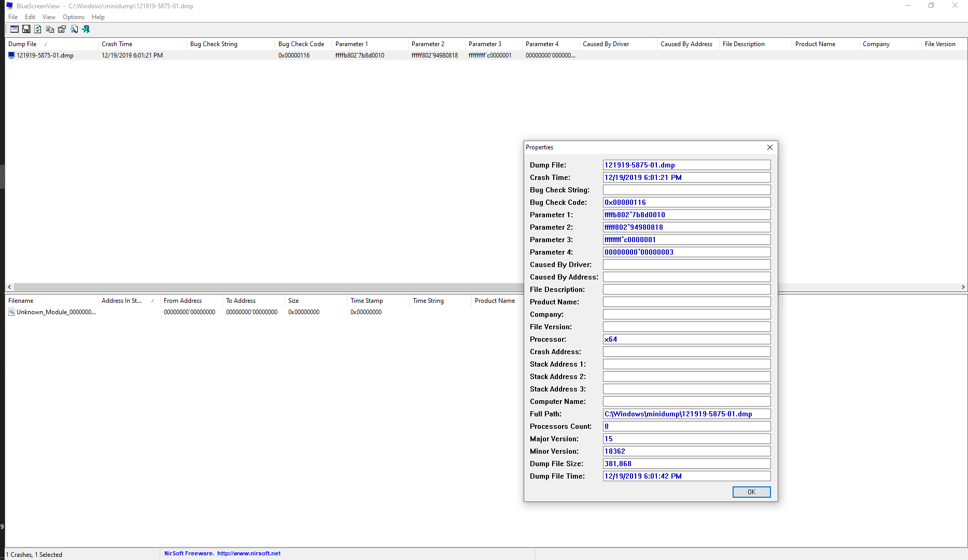The width and height of the screenshot is (968, 560).
Task: Sort by Company column header
Action: coord(890,44)
